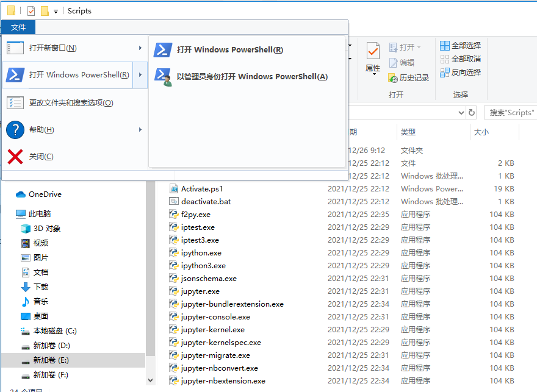Viewport: 537px width, 392px height.
Task: Expand the address bar dropdown arrow
Action: coord(461,112)
